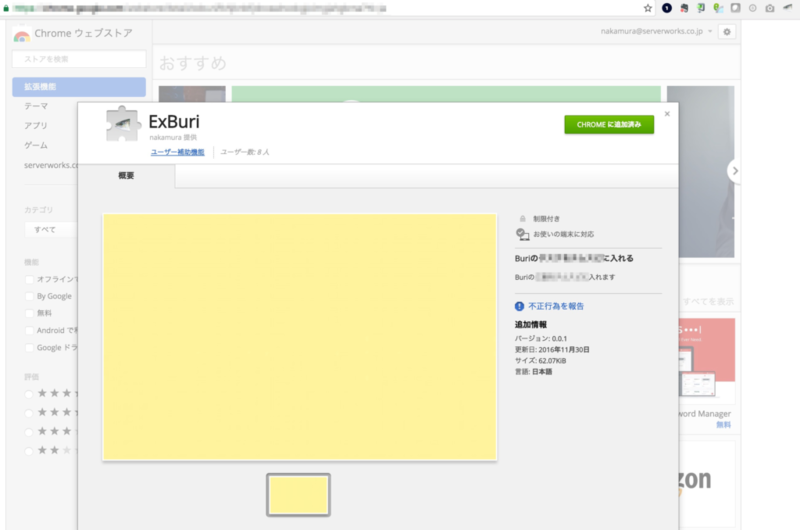Viewport: 800px width, 530px height.
Task: Click the ユーザー数: 8 人 text
Action: click(x=245, y=152)
